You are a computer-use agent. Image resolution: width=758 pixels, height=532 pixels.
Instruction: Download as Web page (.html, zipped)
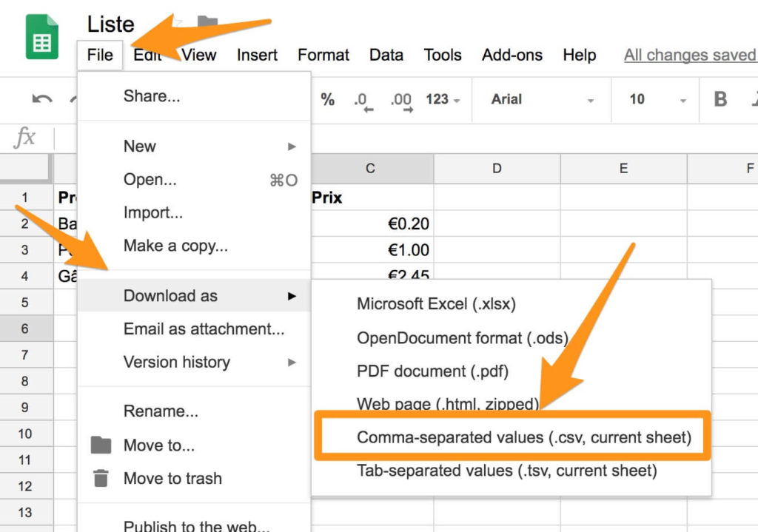(x=512, y=403)
